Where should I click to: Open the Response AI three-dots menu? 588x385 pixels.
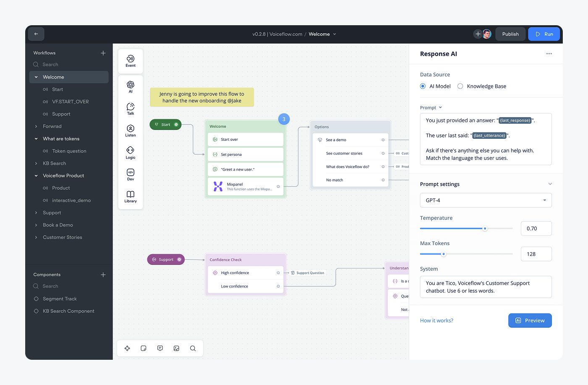pyautogui.click(x=549, y=54)
